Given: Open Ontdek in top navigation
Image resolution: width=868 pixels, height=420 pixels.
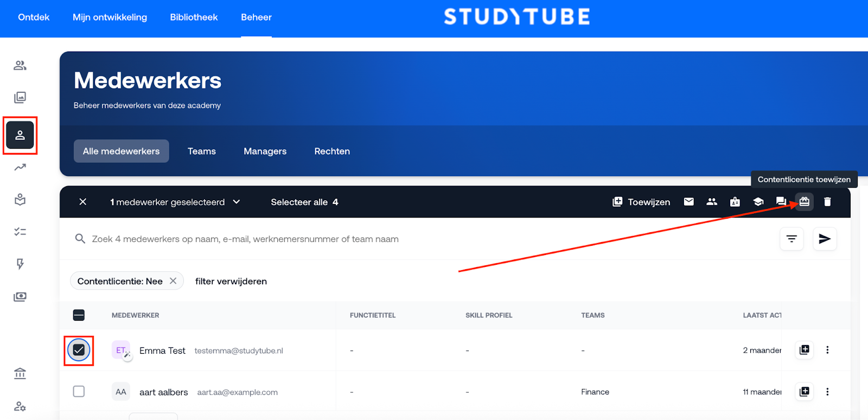Looking at the screenshot, I should [x=34, y=17].
